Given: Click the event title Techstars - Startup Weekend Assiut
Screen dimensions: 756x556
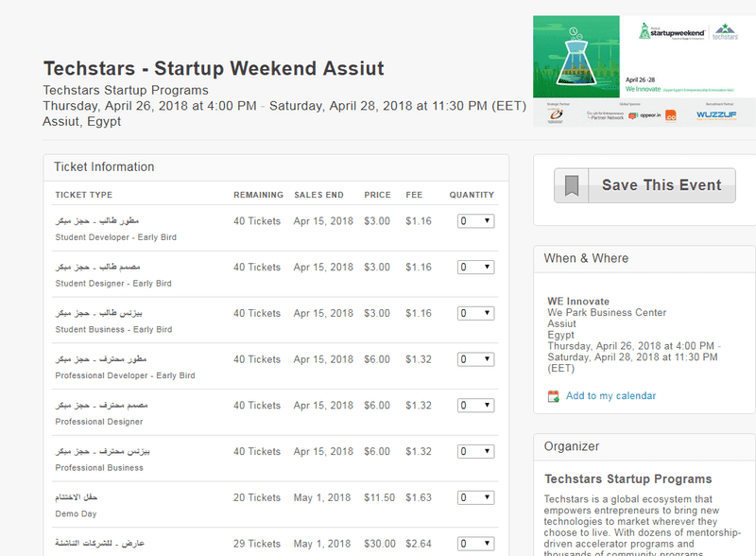Looking at the screenshot, I should tap(214, 68).
